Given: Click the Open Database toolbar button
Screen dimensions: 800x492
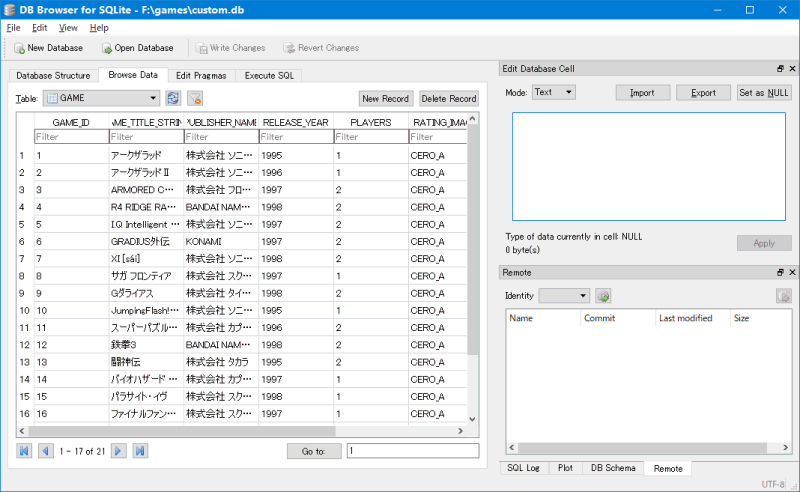Looking at the screenshot, I should (x=138, y=48).
